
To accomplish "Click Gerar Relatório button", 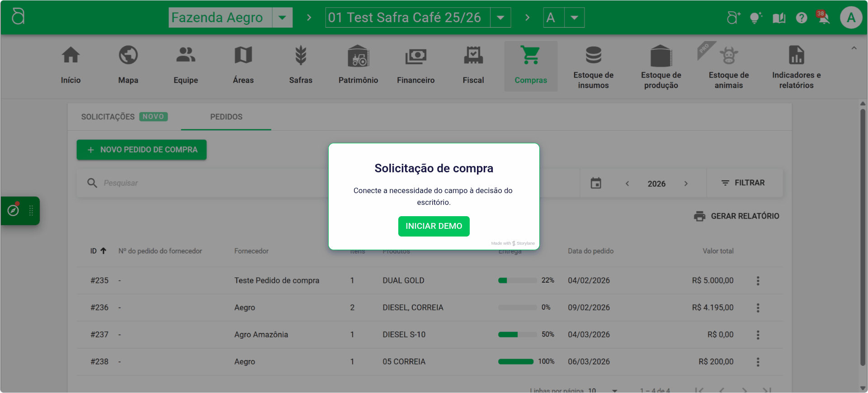I will coord(736,216).
